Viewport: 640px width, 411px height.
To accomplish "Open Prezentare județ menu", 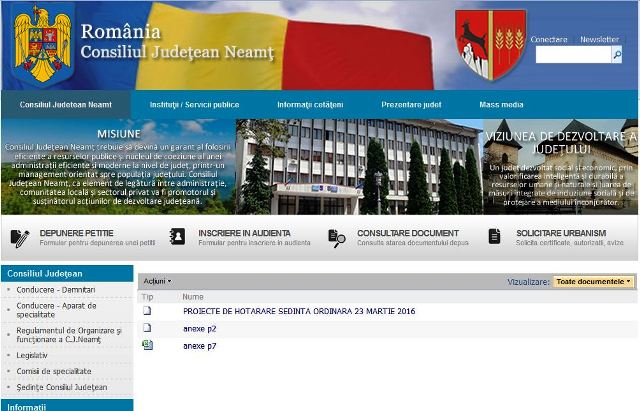I will 411,104.
